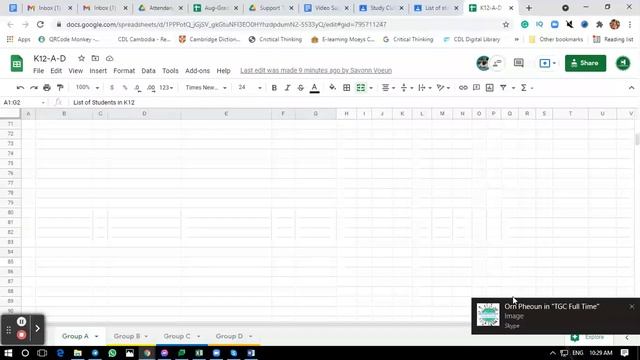
Task: Collapse the toolbar with the caret
Action: [631, 88]
